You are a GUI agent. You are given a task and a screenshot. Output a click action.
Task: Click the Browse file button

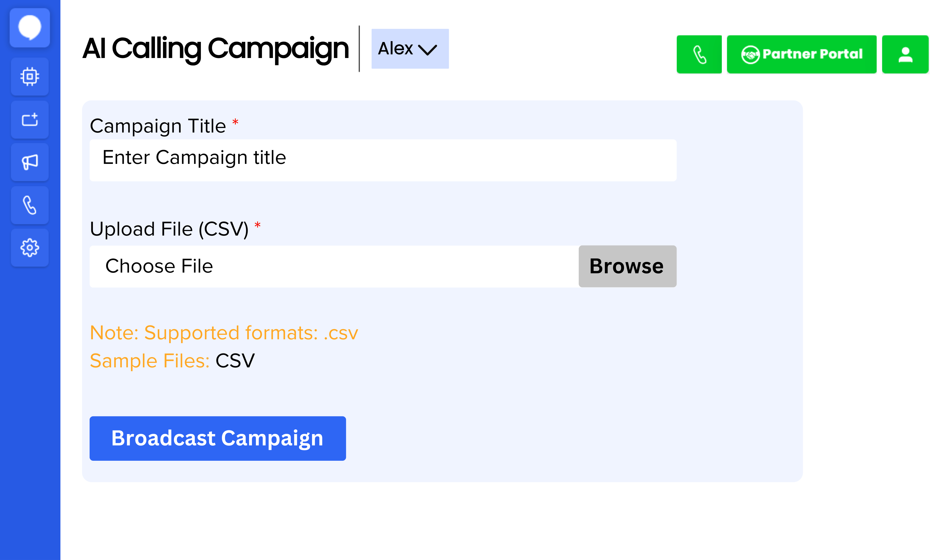(627, 266)
